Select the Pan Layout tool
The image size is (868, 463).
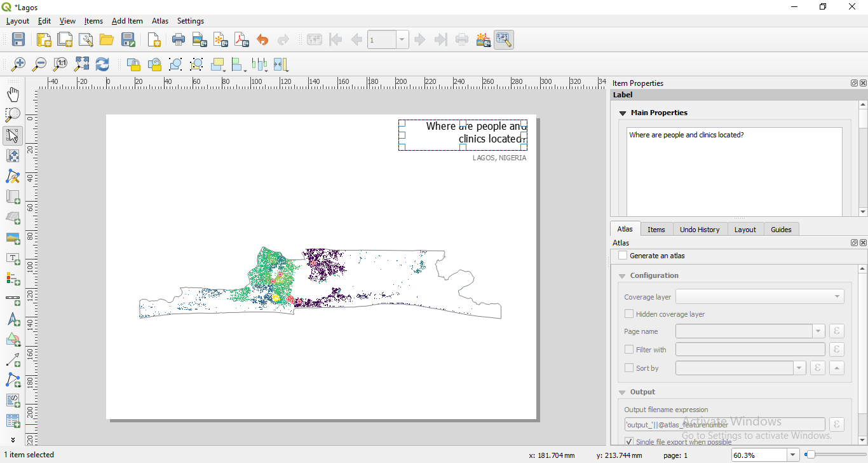pos(13,95)
